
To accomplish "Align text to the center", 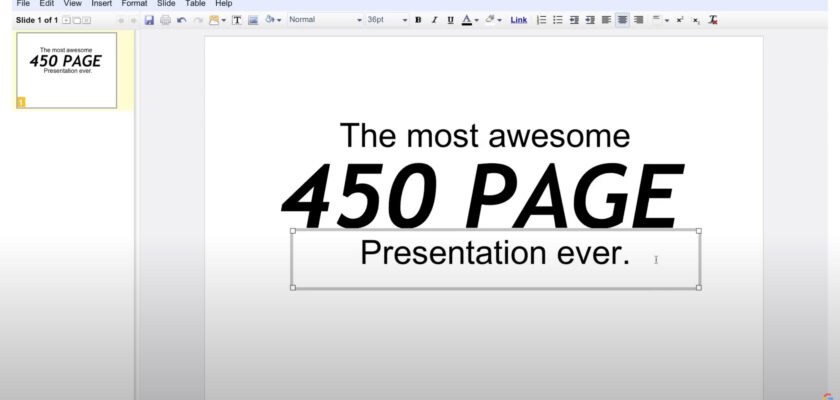I will click(x=622, y=20).
